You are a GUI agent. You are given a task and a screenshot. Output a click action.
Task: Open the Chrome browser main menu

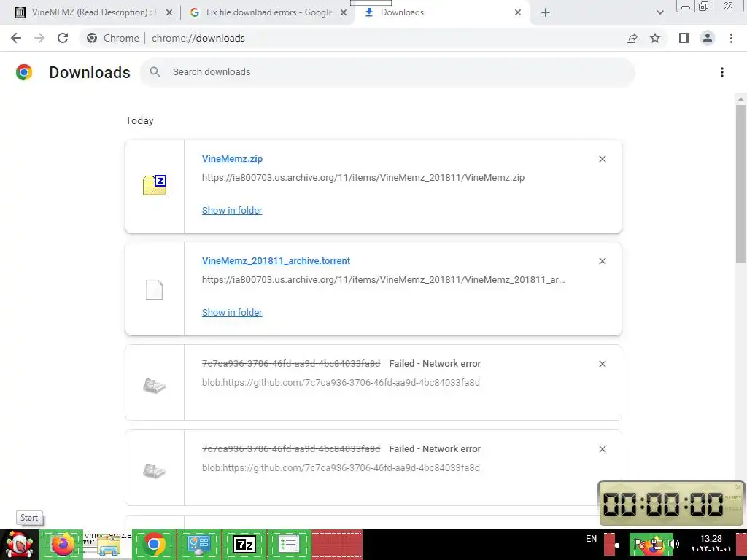pos(731,38)
